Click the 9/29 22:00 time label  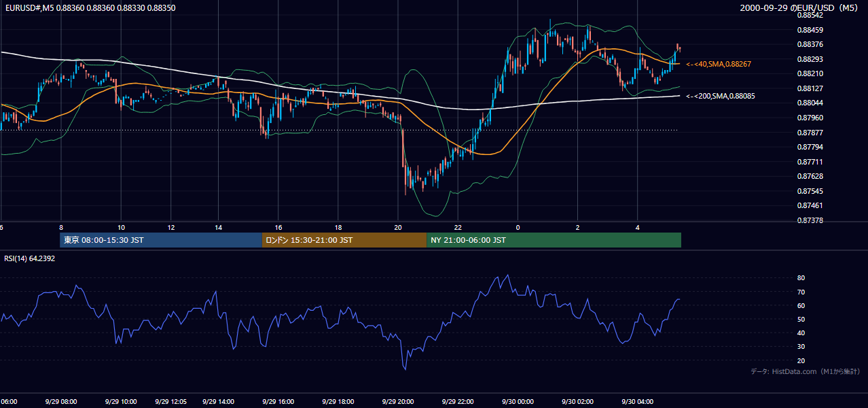pos(458,402)
